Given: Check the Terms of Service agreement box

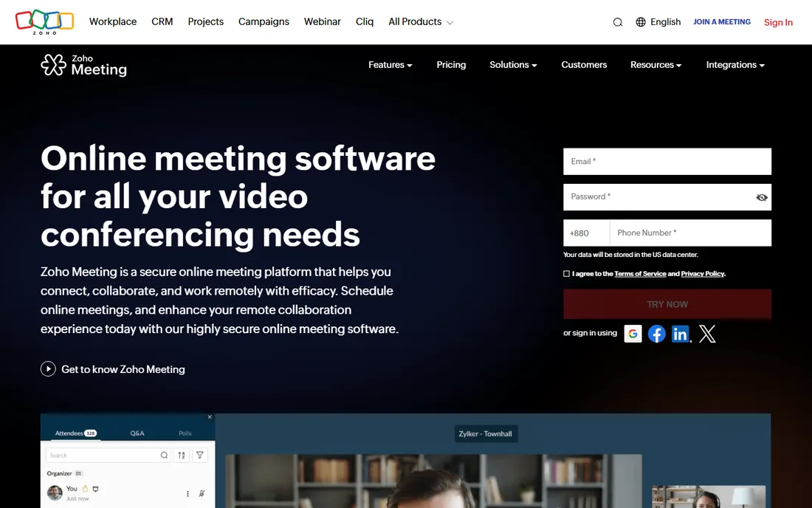Looking at the screenshot, I should click(566, 274).
